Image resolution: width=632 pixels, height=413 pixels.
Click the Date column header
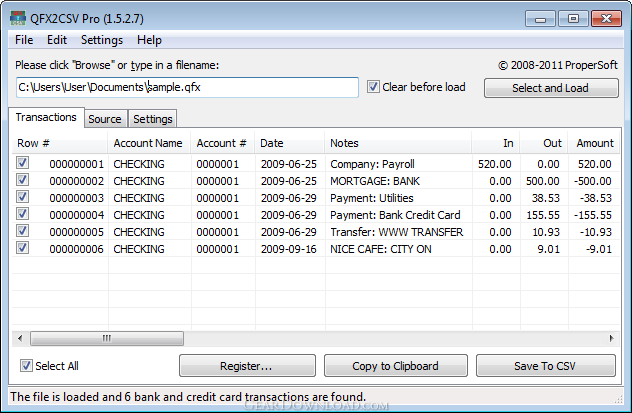(x=290, y=143)
